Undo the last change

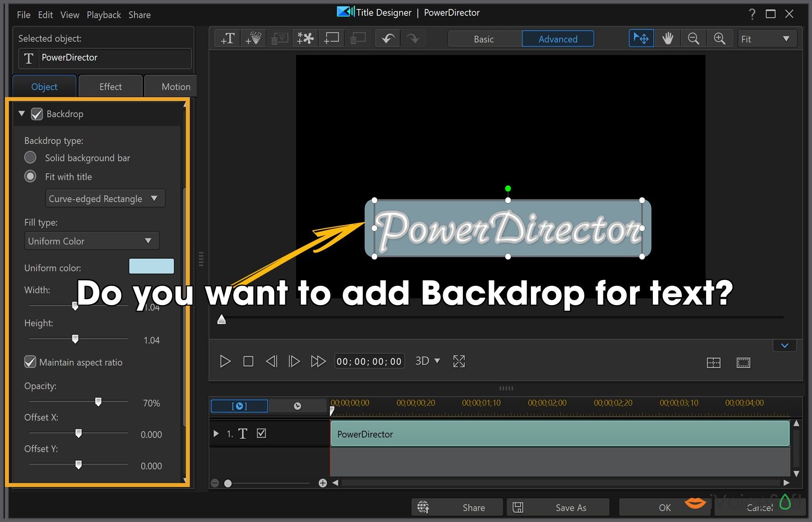pos(388,38)
